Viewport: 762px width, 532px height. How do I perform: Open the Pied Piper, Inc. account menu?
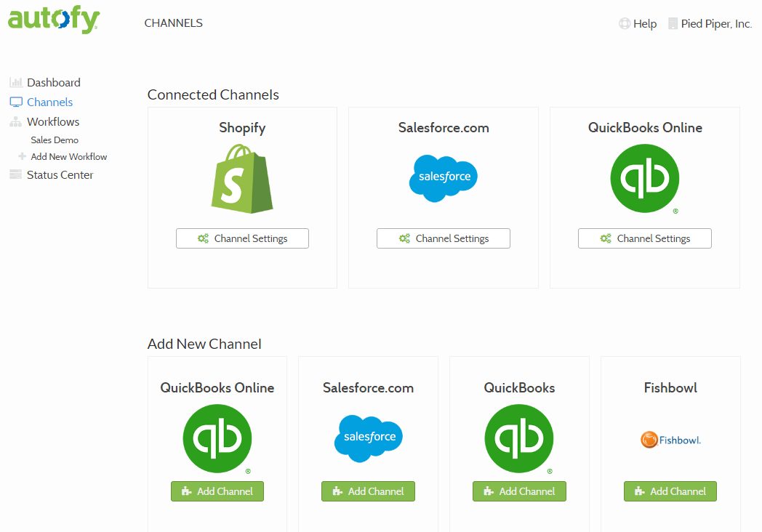pyautogui.click(x=716, y=23)
